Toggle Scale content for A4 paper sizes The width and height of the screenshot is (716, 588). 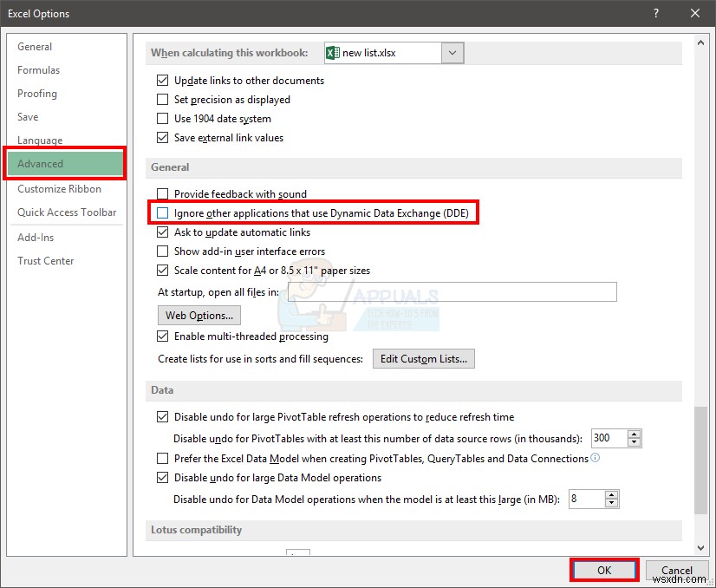163,270
